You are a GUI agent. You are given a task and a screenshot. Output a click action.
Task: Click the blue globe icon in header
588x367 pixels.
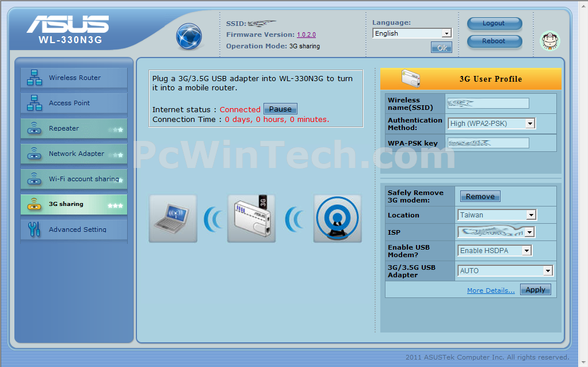click(189, 36)
